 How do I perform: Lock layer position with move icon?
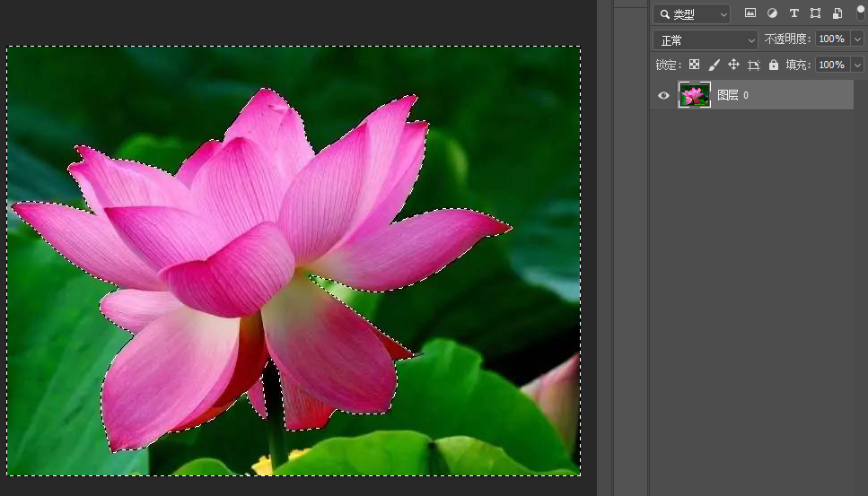click(733, 65)
